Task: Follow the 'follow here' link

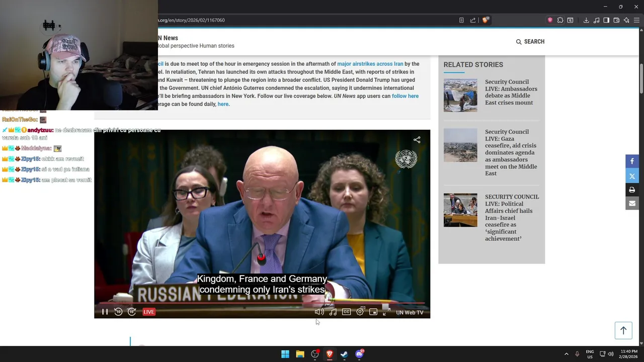Action: (405, 96)
